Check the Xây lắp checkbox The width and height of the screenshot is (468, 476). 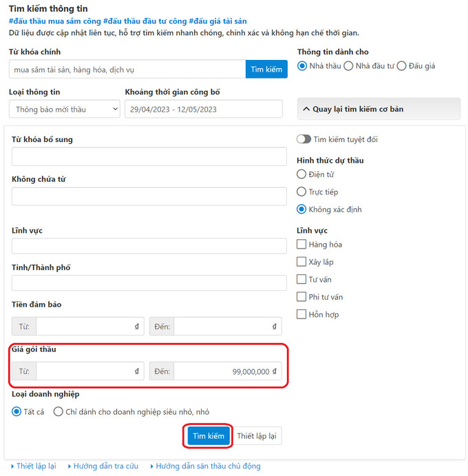[301, 262]
